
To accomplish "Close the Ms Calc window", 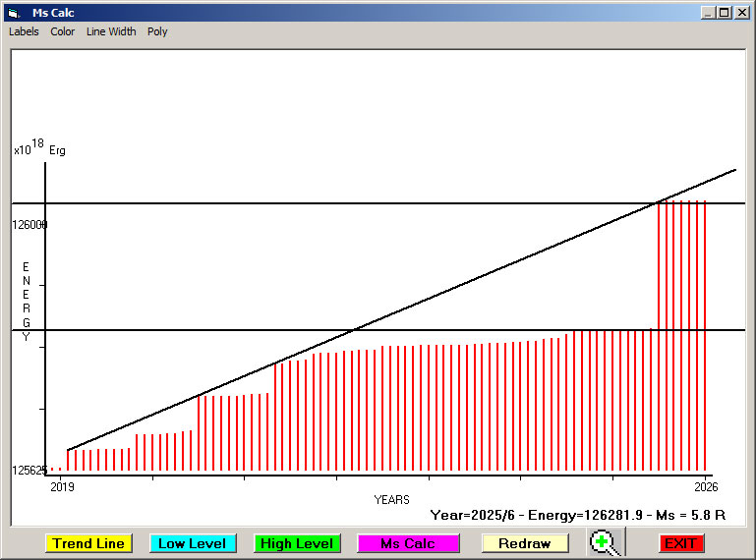I will tap(740, 13).
